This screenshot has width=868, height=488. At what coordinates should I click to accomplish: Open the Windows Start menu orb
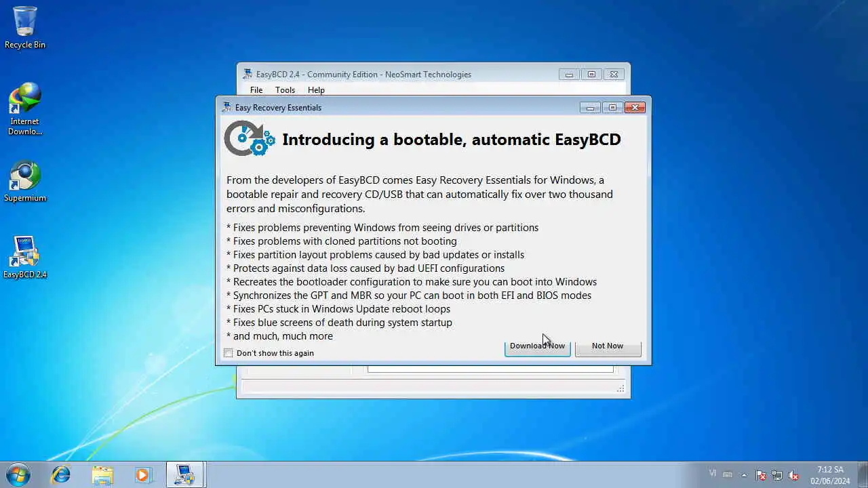click(x=18, y=474)
